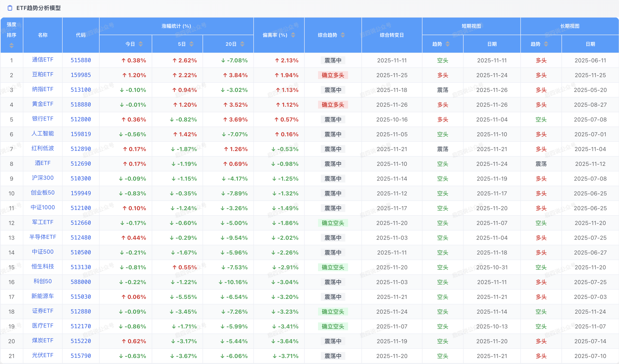Sort by 综合趋势 column

pyautogui.click(x=343, y=35)
